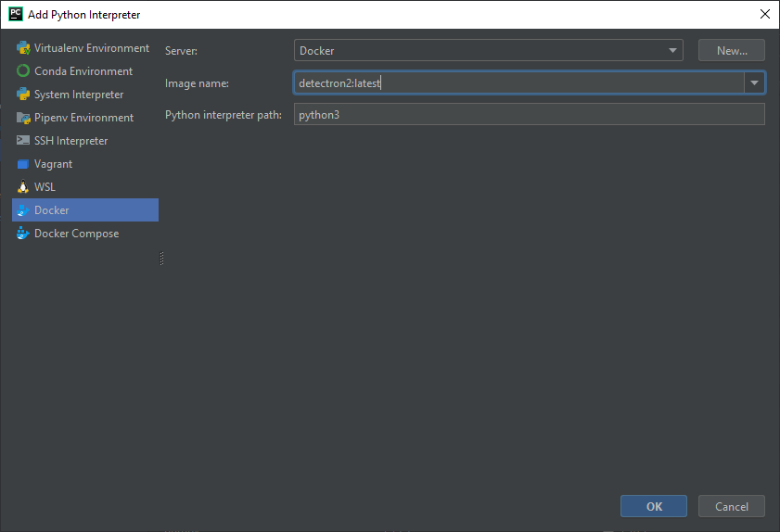
Task: Close the Add Python Interpreter dialog
Action: (x=765, y=14)
